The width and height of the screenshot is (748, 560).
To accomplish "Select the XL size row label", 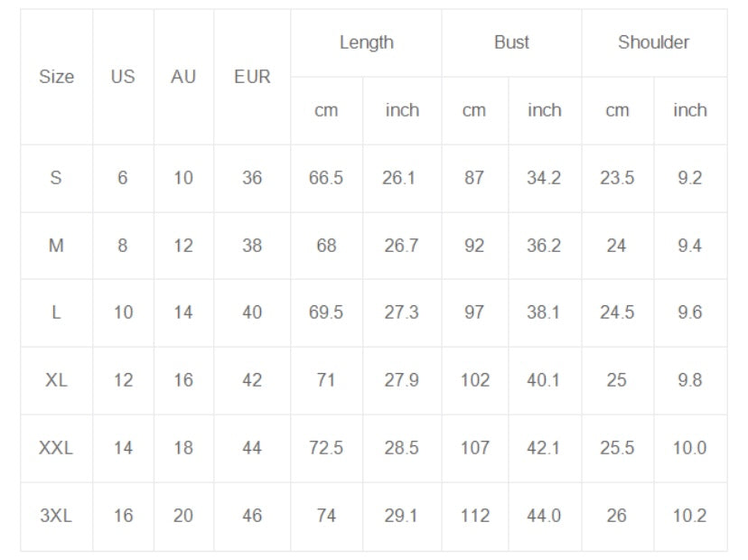I will point(56,380).
